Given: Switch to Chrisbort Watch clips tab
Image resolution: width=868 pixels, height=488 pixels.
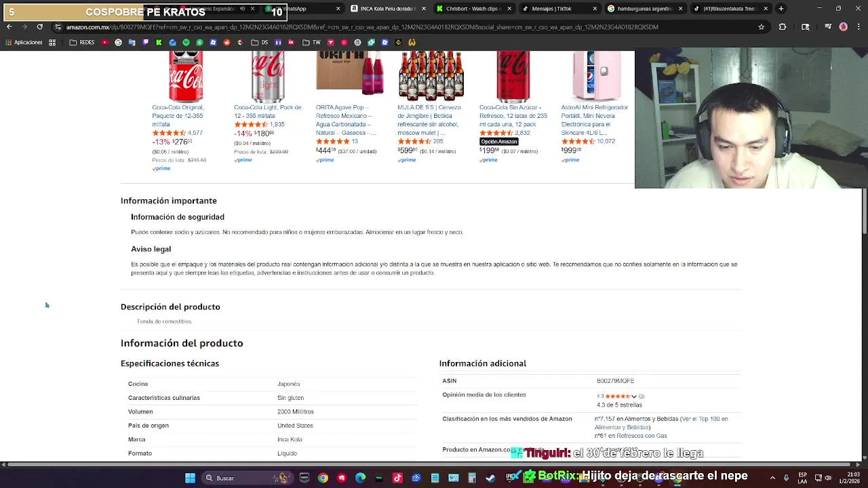Looking at the screenshot, I should pos(475,9).
